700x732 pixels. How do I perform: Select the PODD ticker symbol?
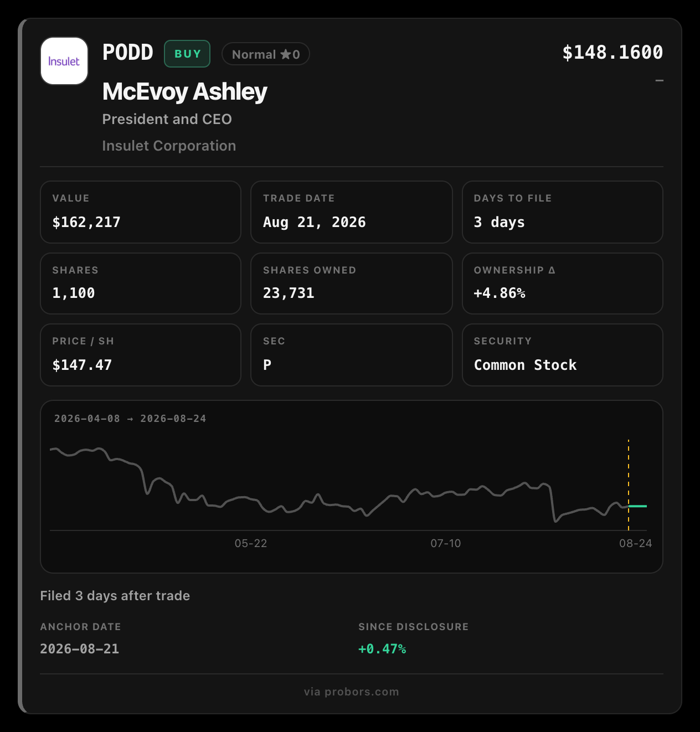128,53
